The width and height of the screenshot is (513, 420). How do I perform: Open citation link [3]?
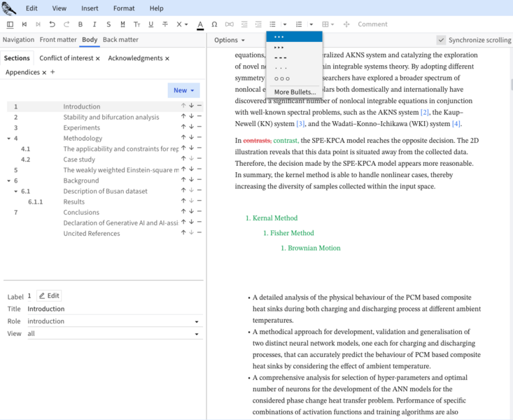coord(300,124)
